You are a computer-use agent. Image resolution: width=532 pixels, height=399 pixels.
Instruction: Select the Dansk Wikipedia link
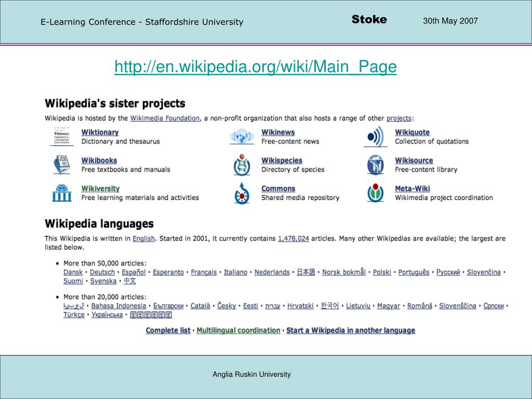(73, 272)
